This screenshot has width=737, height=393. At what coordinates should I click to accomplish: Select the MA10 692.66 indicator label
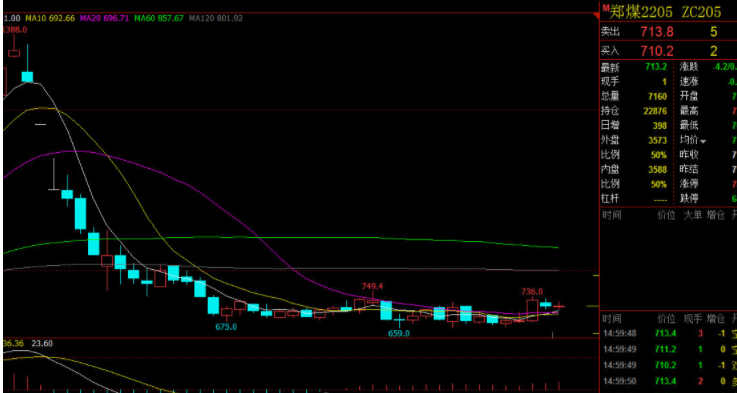coord(50,18)
